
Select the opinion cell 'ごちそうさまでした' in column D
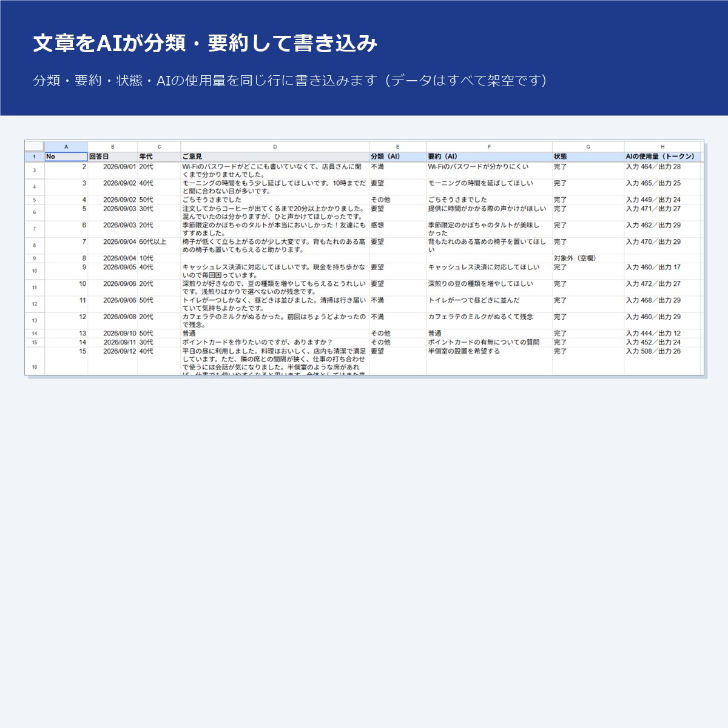[275, 200]
